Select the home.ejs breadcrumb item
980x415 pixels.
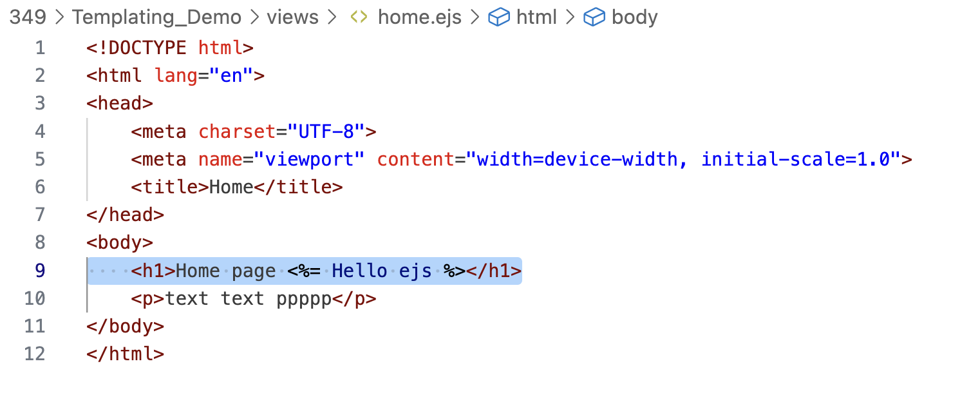[420, 17]
